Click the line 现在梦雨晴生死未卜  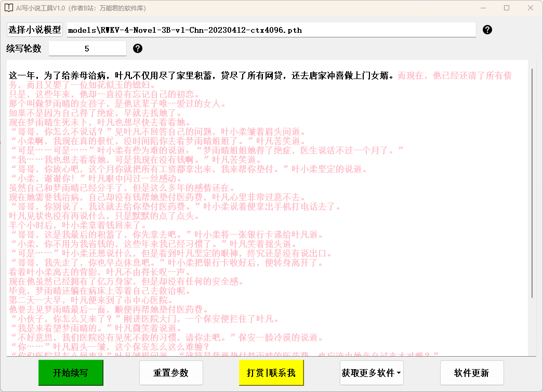point(100,122)
